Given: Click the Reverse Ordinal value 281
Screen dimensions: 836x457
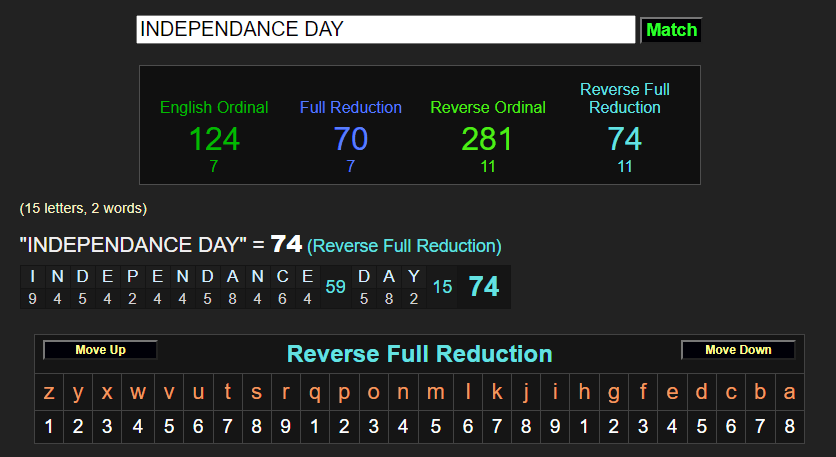Looking at the screenshot, I should [x=488, y=139].
